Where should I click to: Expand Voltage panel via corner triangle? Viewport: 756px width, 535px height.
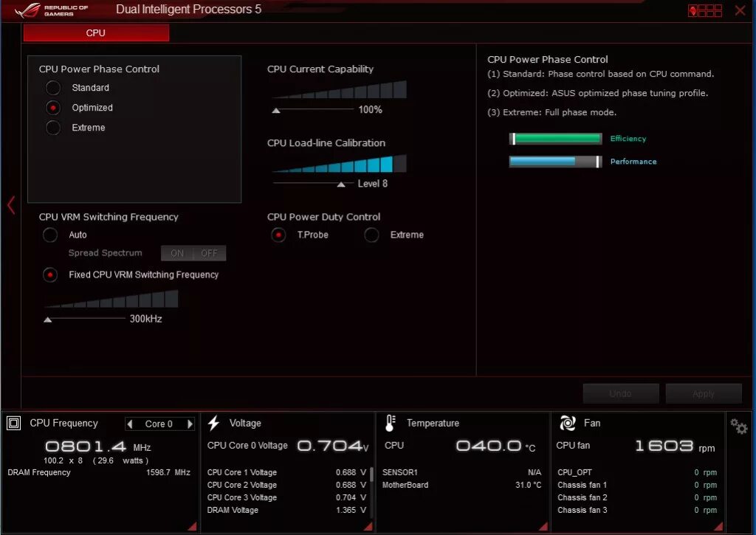click(x=368, y=526)
